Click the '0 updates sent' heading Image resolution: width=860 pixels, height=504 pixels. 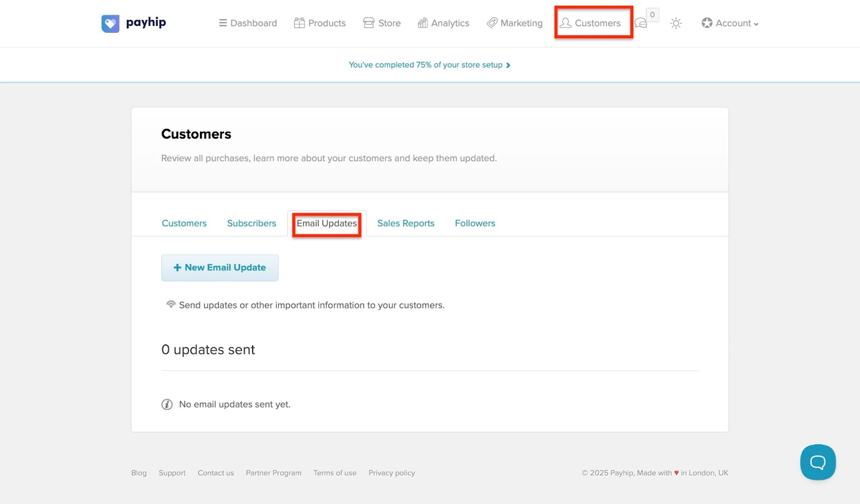tap(208, 350)
